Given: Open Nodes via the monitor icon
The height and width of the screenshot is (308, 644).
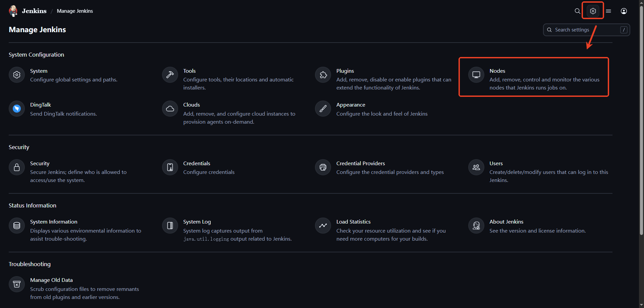Looking at the screenshot, I should click(x=476, y=75).
